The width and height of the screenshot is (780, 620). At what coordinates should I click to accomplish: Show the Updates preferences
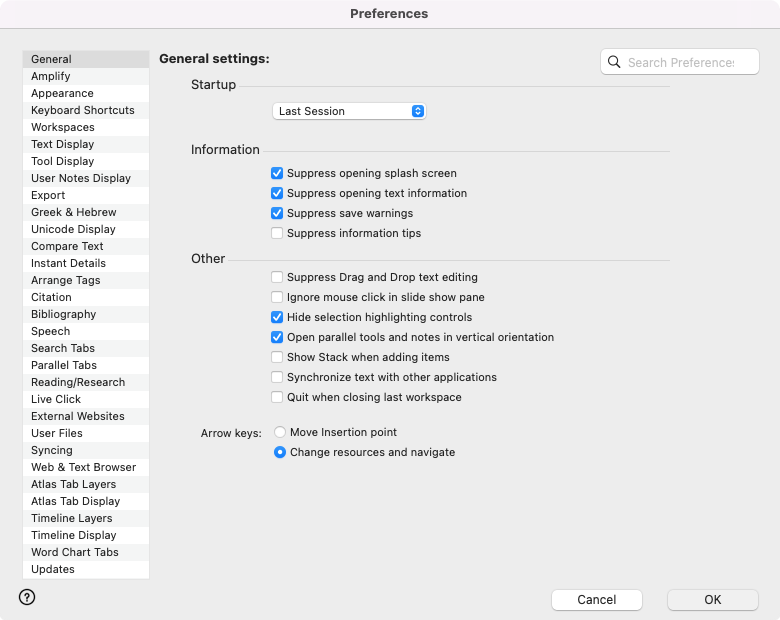point(53,569)
